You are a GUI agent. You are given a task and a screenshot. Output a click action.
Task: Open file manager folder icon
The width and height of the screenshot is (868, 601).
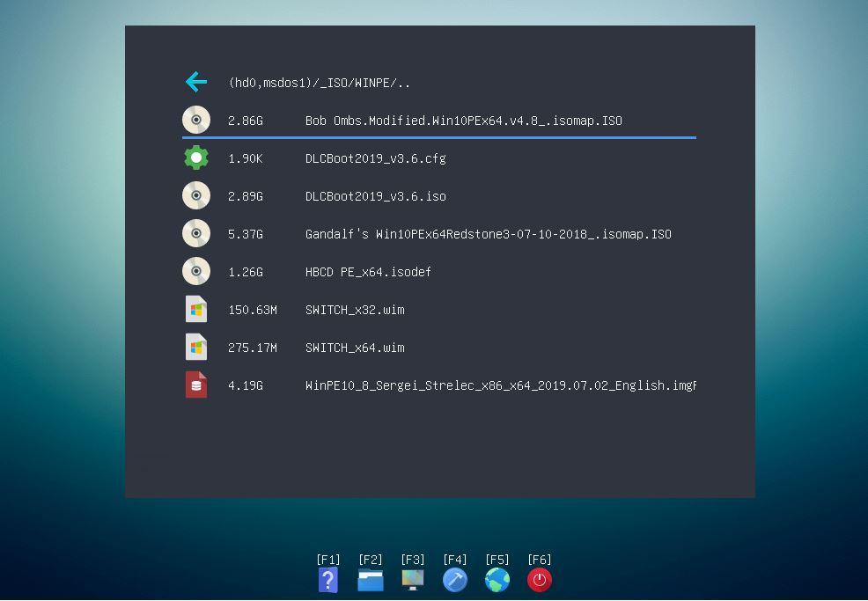click(371, 581)
